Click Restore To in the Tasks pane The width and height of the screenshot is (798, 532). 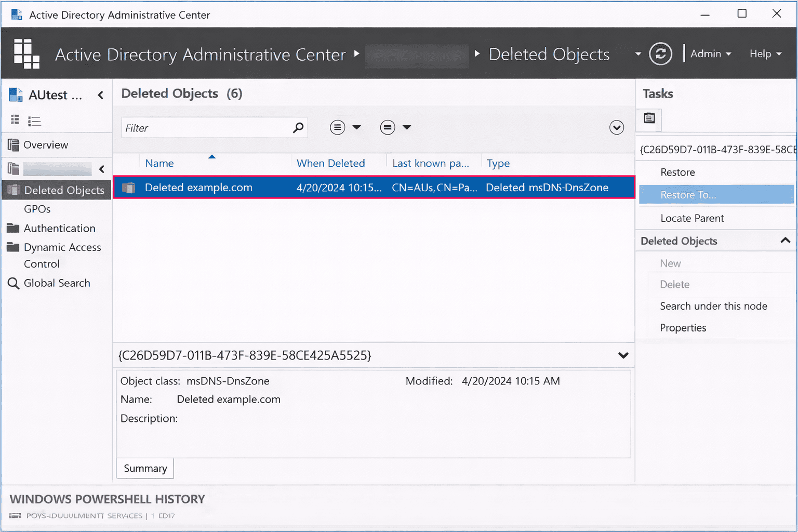coord(689,194)
